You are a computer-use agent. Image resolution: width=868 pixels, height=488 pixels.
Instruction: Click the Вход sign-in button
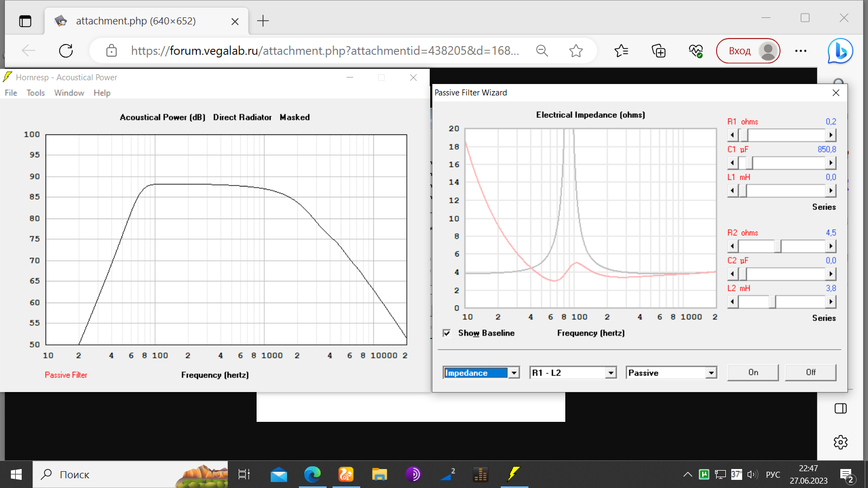click(748, 51)
